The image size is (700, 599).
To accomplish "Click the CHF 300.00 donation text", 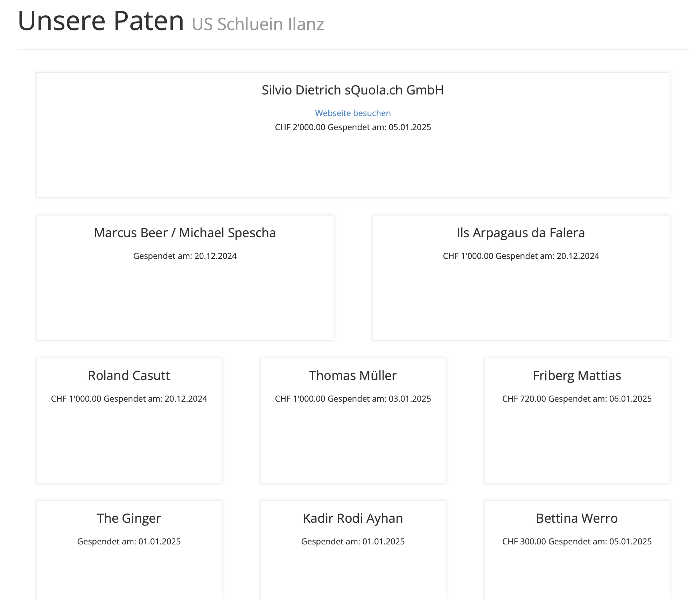I will pos(577,541).
